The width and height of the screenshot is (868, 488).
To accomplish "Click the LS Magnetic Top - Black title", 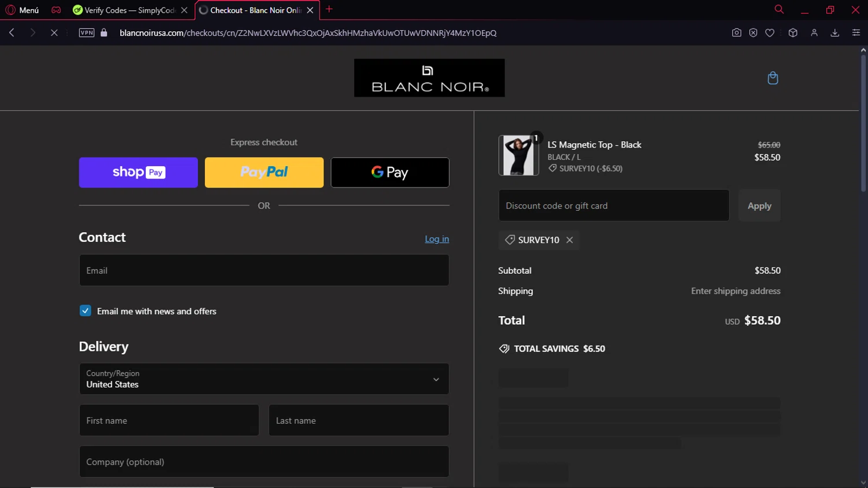I will [x=594, y=145].
